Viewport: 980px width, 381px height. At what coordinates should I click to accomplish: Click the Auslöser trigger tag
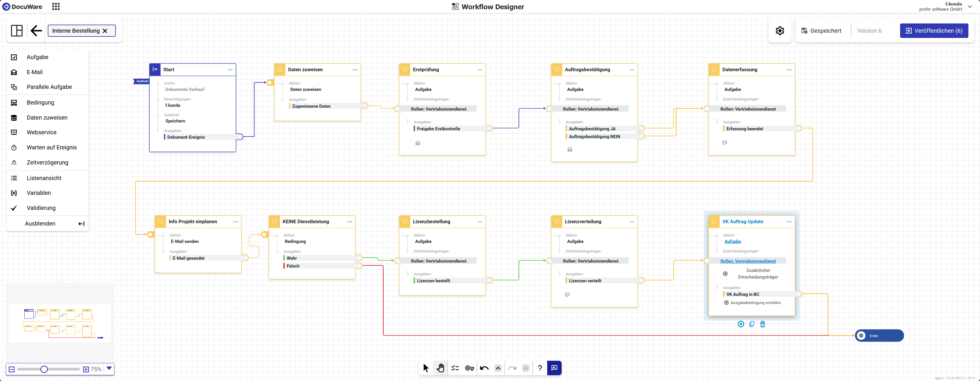pyautogui.click(x=142, y=81)
